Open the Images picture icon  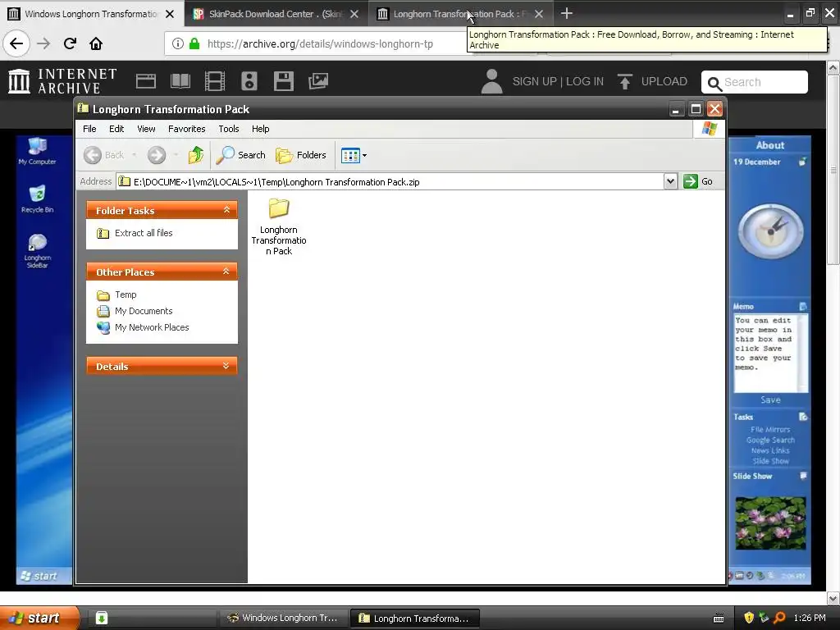(x=317, y=81)
